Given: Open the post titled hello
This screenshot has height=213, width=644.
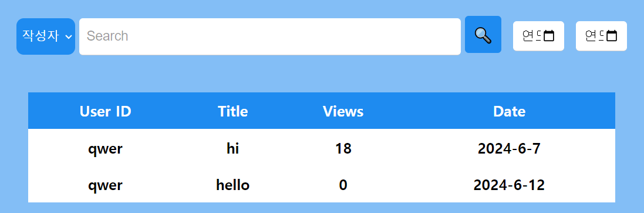Looking at the screenshot, I should point(233,185).
